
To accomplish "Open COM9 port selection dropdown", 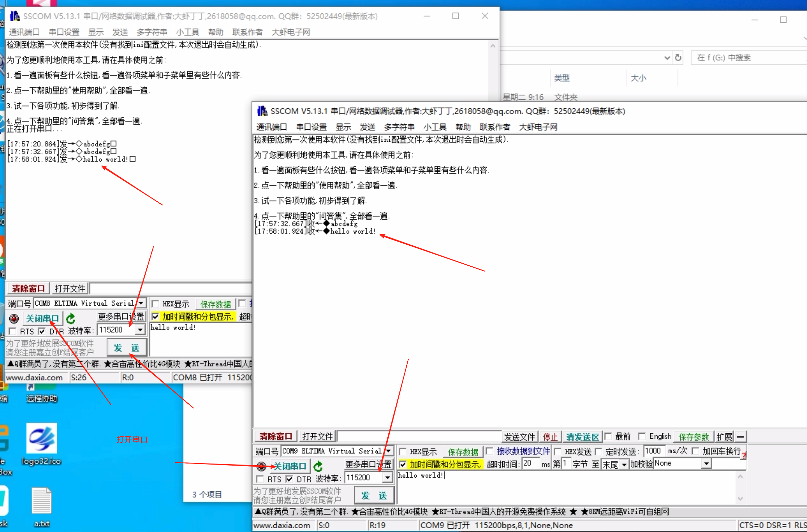I will 388,451.
